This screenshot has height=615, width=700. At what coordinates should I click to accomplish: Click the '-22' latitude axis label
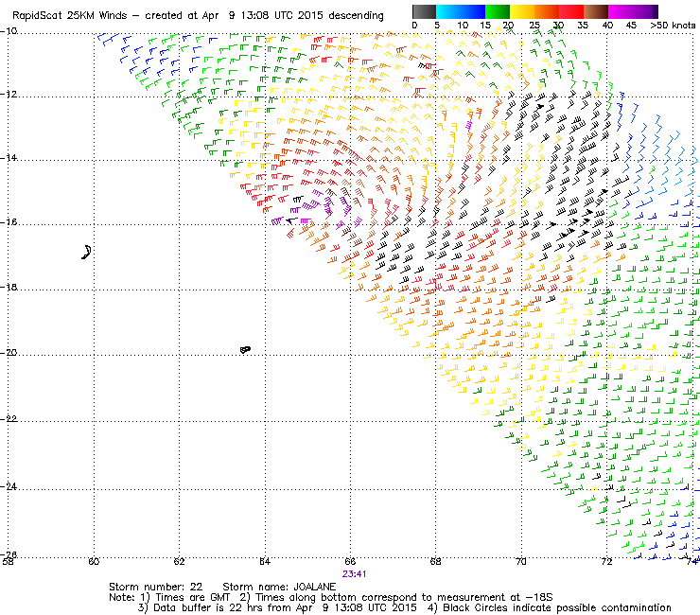tap(9, 419)
